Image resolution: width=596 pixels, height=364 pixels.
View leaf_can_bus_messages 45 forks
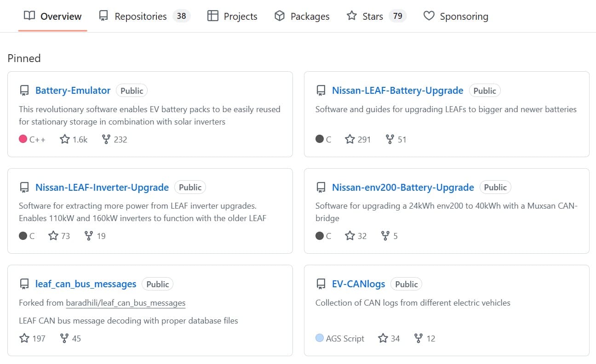[x=70, y=338]
